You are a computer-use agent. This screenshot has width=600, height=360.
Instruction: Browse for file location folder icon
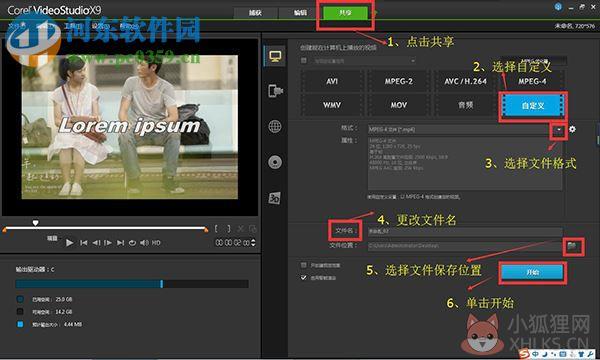pos(572,246)
